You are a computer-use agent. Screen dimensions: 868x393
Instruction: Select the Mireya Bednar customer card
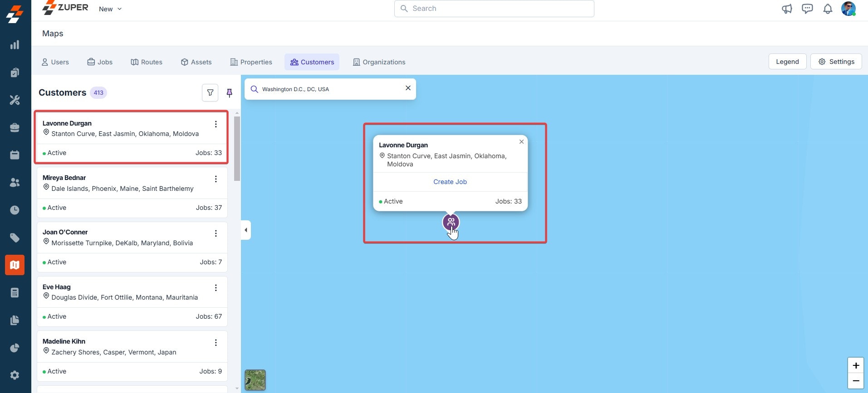coord(132,192)
